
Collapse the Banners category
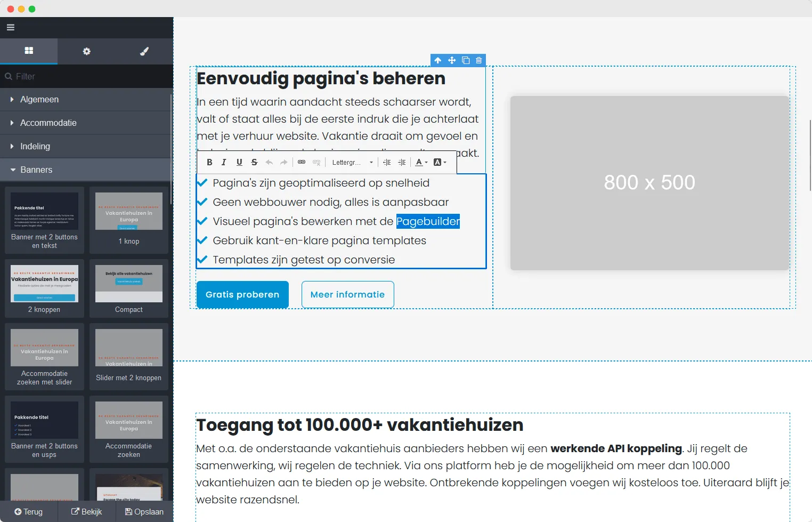(x=85, y=170)
